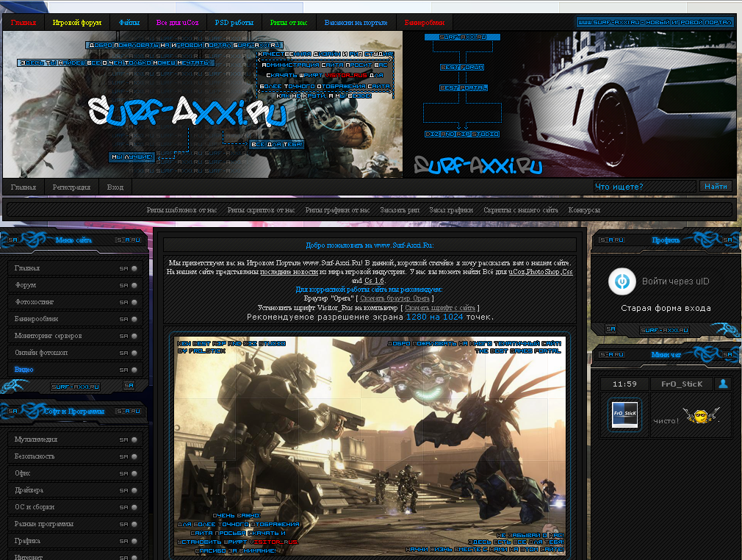Click the Cs 1.6 link
The width and height of the screenshot is (742, 560).
(x=375, y=281)
